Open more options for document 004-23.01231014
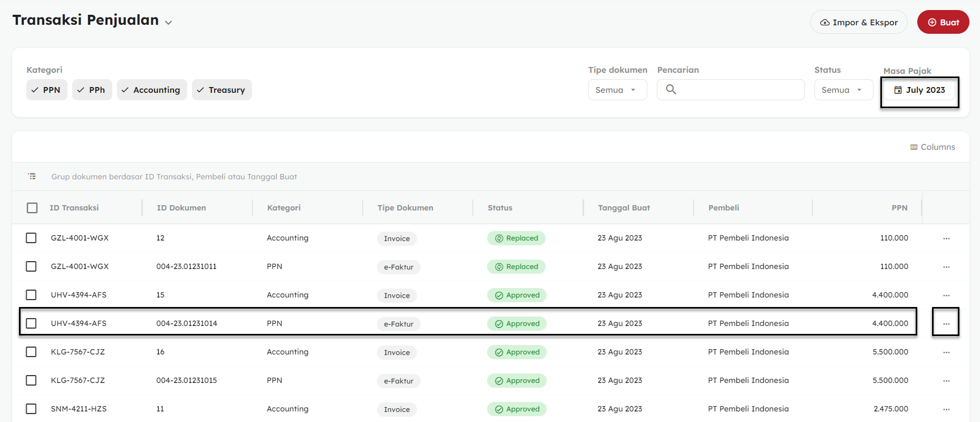This screenshot has width=980, height=422. 946,324
